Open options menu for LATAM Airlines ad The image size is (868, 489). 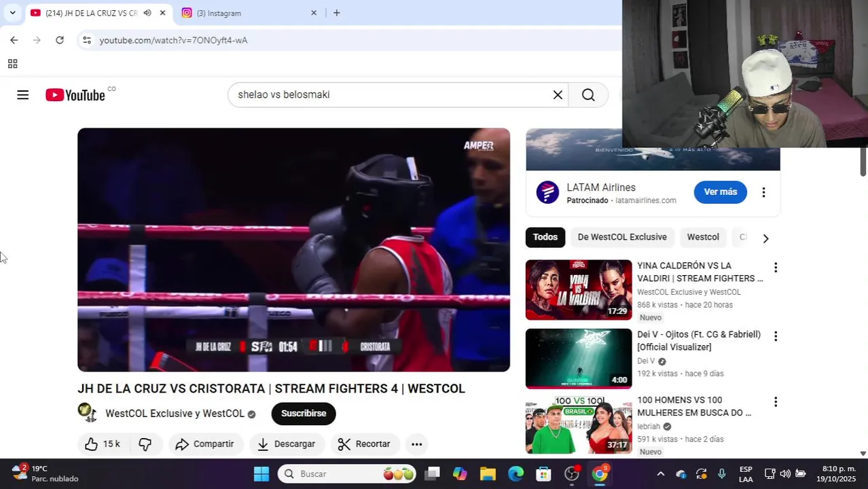pos(763,192)
